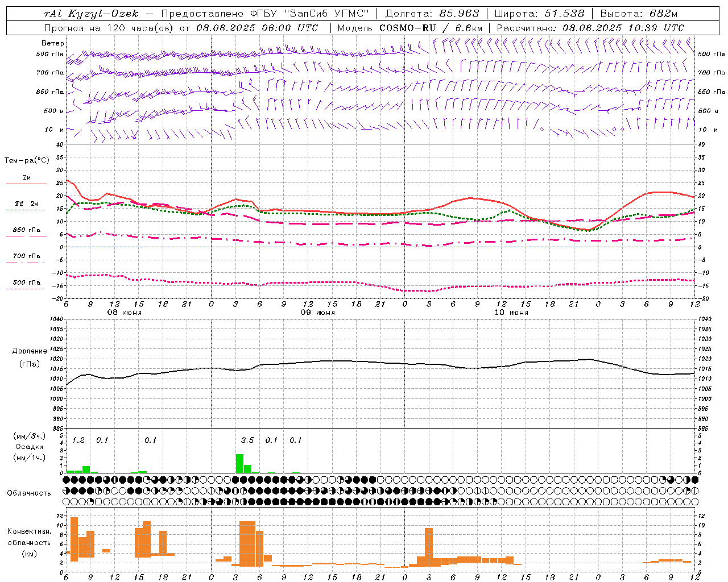Click the Рассчитано: 08.06.2025 10:39 UTC text
Screen dimensions: 728x582
click(x=590, y=27)
